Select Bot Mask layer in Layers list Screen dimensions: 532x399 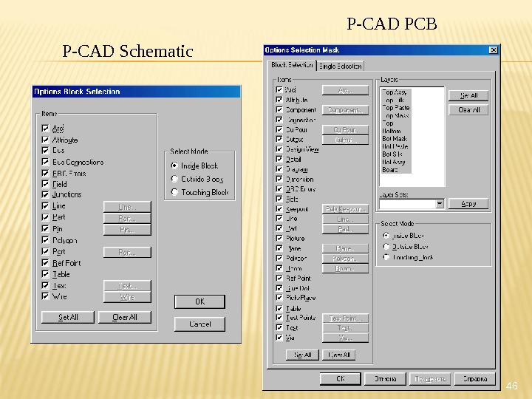tap(395, 139)
